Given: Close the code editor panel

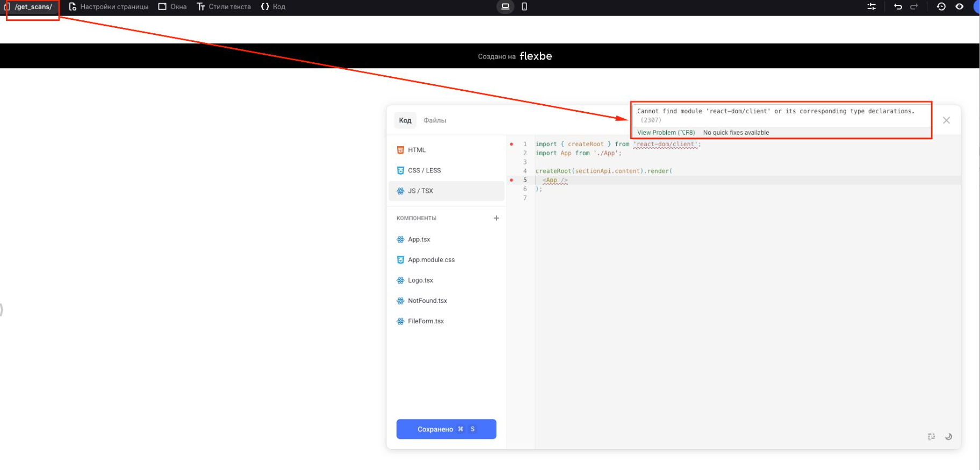Looking at the screenshot, I should point(946,120).
